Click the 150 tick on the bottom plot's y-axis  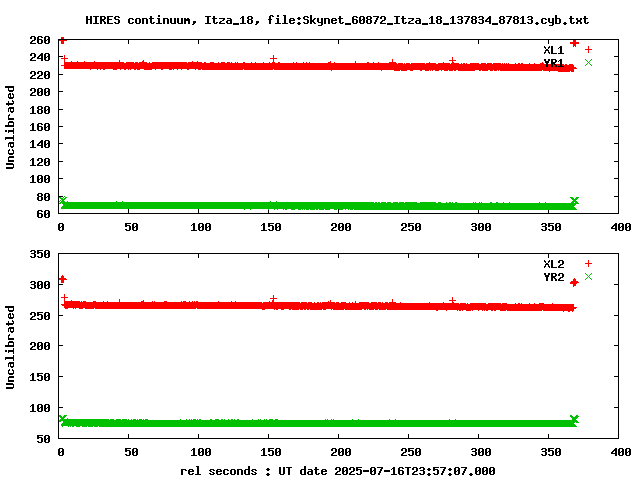pyautogui.click(x=40, y=377)
